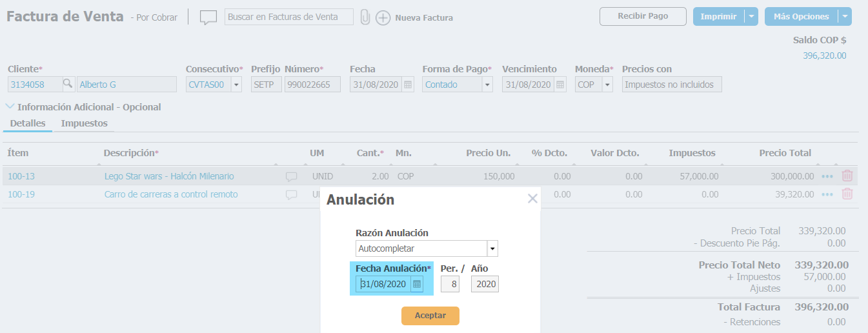Click the Aceptar button
This screenshot has width=868, height=333.
coord(430,316)
